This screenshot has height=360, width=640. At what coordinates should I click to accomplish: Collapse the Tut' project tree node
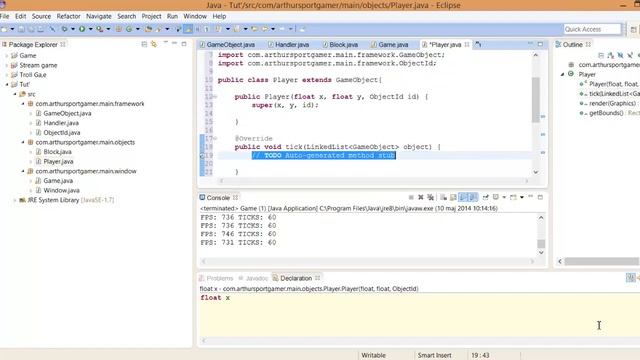pos(7,84)
